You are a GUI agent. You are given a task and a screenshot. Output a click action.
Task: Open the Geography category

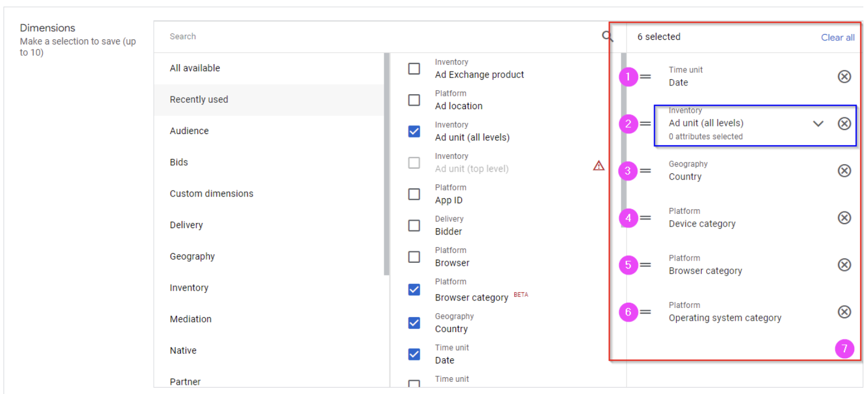tap(269, 256)
